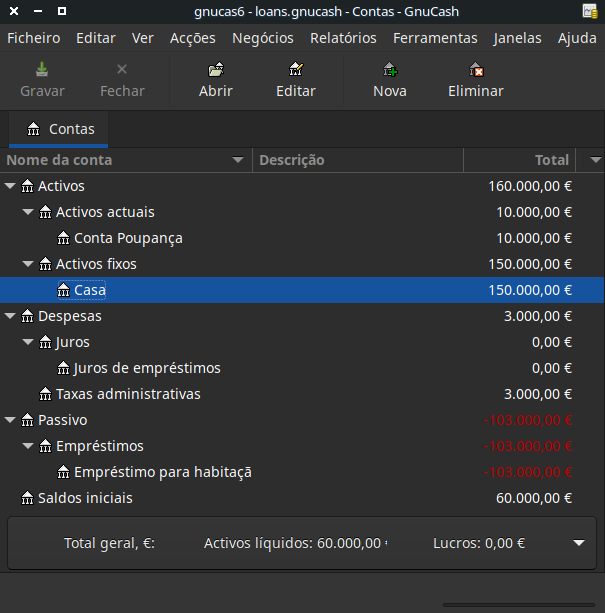Collapse the Activos fixos subtree
This screenshot has width=605, height=613.
click(28, 264)
